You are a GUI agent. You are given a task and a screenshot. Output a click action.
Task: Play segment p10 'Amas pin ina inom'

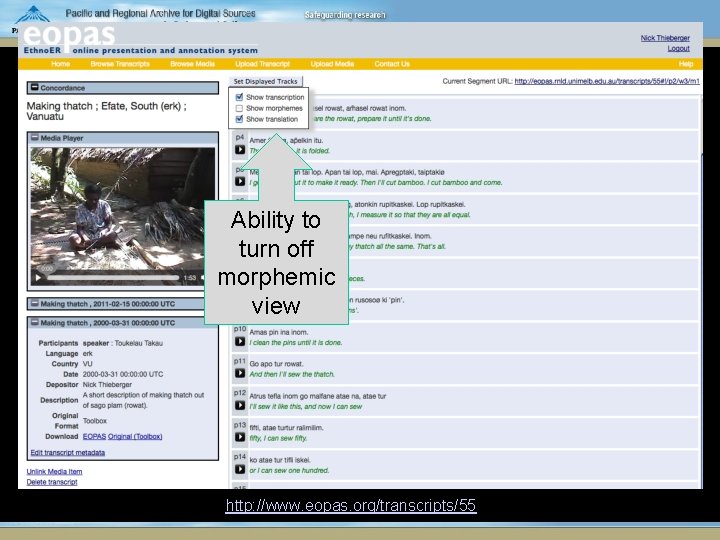coord(240,342)
